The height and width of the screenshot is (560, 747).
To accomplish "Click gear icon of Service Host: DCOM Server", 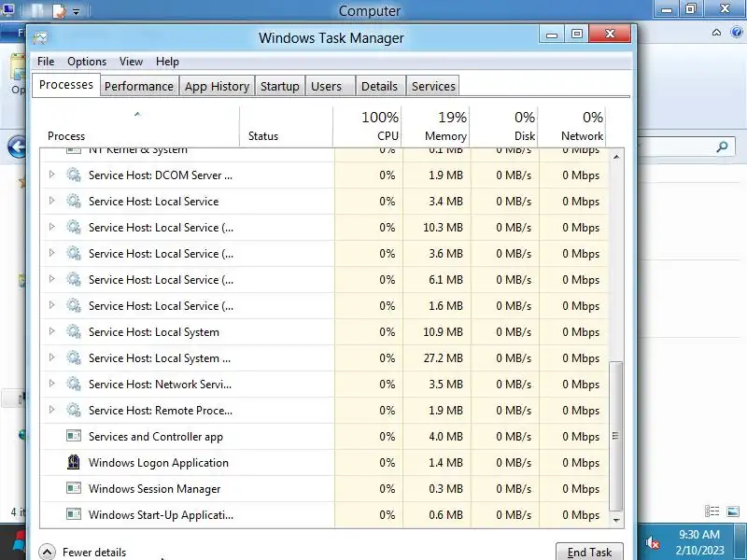I will pos(74,175).
